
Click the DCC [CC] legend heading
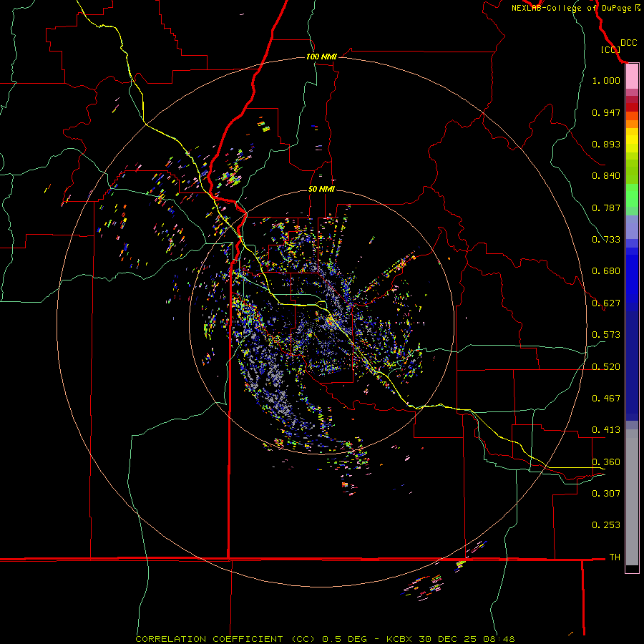coord(618,46)
